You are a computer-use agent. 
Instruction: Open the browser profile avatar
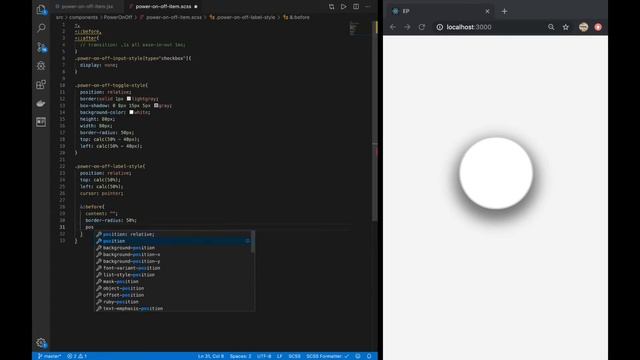pos(583,27)
